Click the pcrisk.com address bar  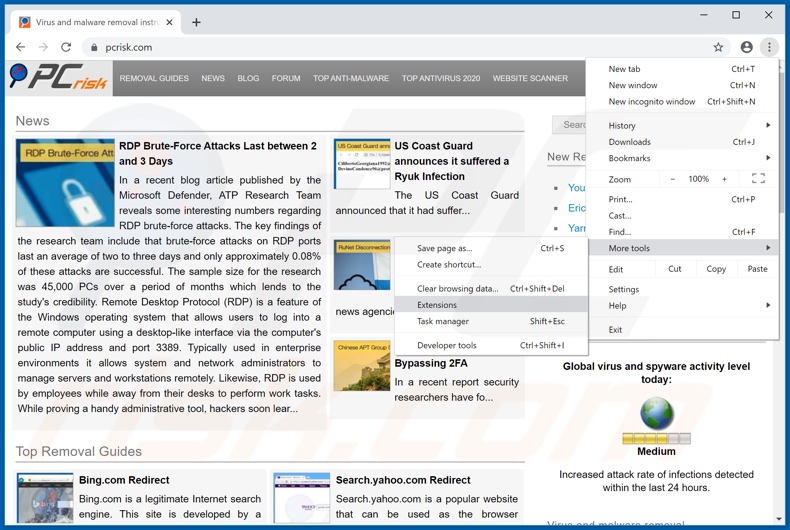click(x=400, y=47)
